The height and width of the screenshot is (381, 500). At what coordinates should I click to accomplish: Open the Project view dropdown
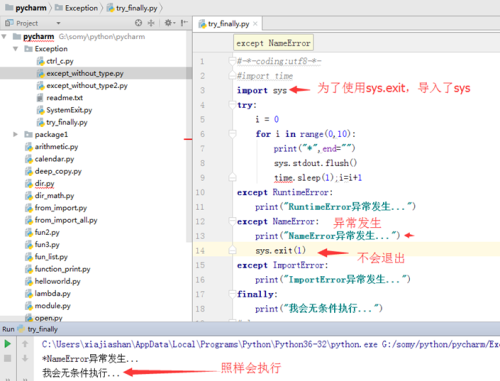[58, 23]
